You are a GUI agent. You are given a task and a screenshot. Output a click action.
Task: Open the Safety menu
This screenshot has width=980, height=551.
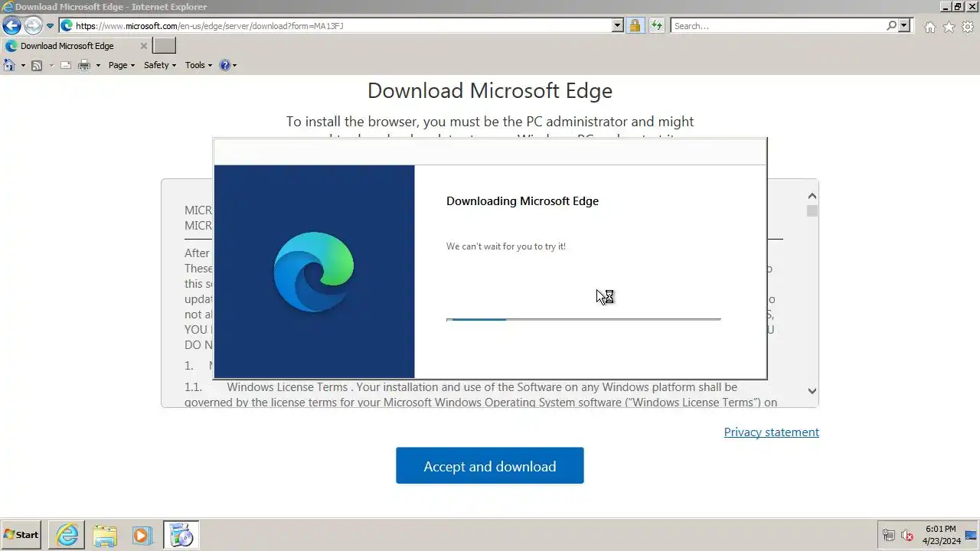[160, 65]
